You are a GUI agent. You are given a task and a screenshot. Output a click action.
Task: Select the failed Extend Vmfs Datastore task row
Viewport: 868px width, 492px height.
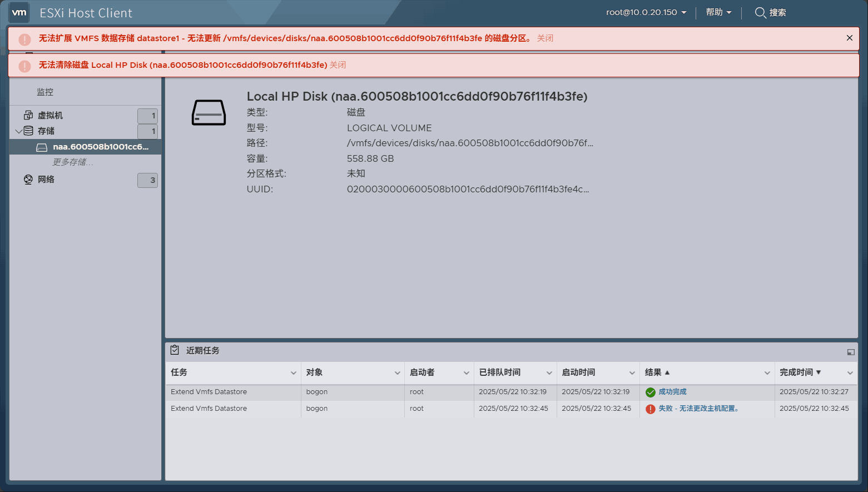coord(511,409)
